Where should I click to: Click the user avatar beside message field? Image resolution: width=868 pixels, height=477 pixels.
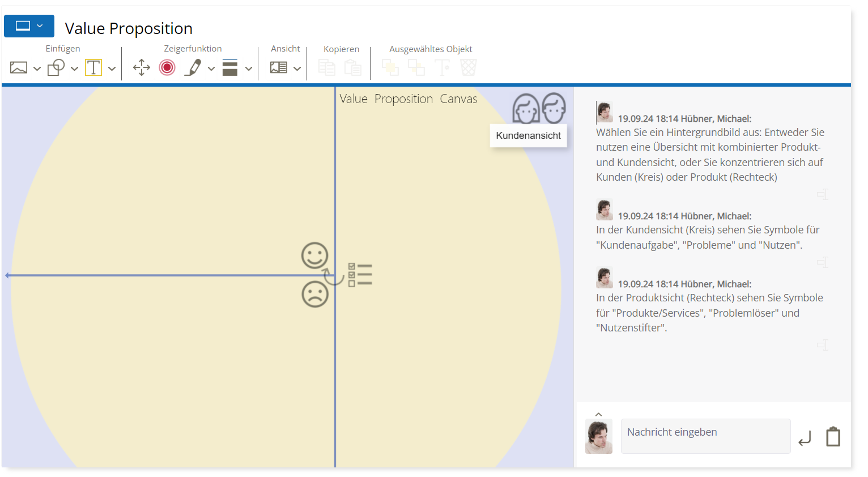[599, 437]
